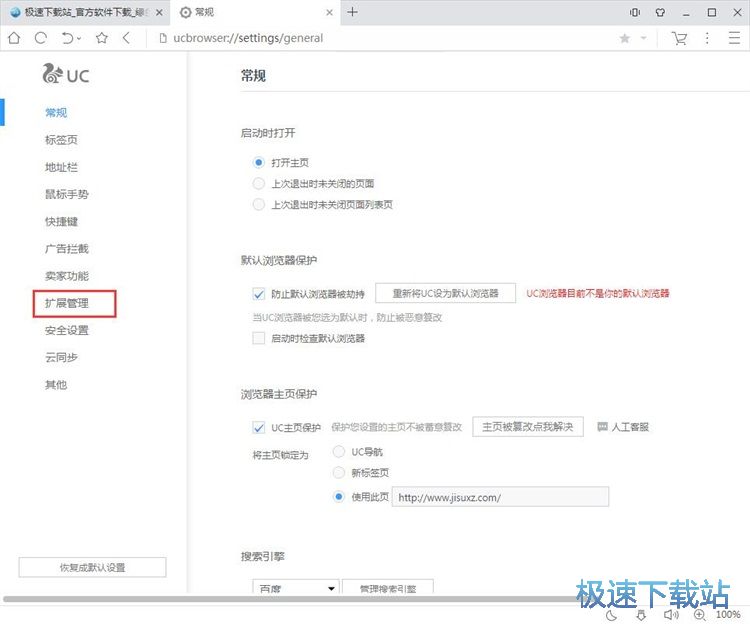Switch to the 常规 settings tab
Image resolution: width=750 pixels, height=624 pixels.
pyautogui.click(x=255, y=12)
